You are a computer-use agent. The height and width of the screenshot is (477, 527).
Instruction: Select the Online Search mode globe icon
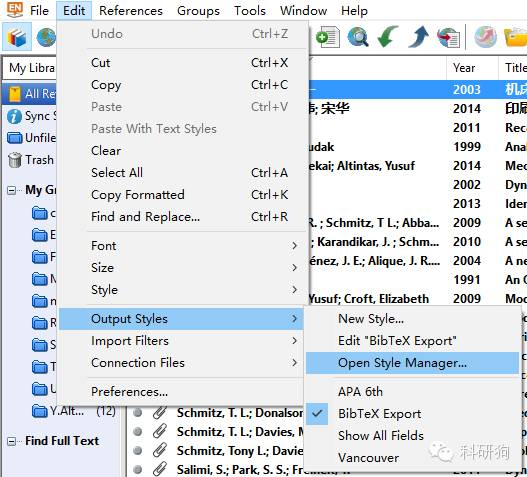pyautogui.click(x=46, y=38)
